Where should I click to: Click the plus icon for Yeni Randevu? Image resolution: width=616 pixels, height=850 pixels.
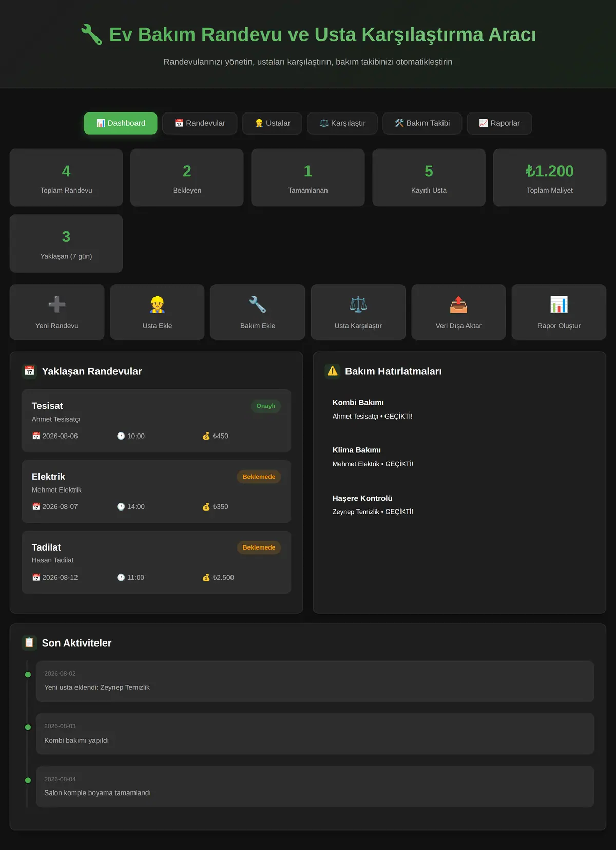pyautogui.click(x=57, y=305)
